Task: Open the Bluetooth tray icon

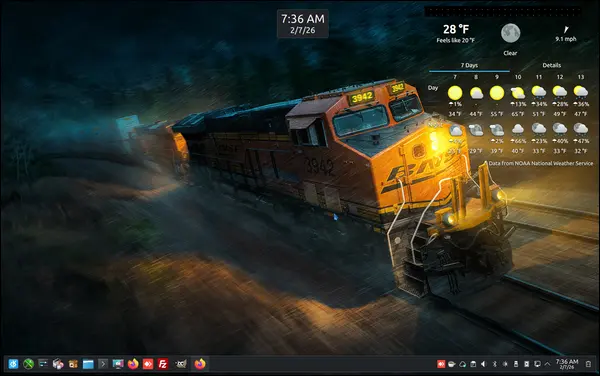Action: pos(494,364)
